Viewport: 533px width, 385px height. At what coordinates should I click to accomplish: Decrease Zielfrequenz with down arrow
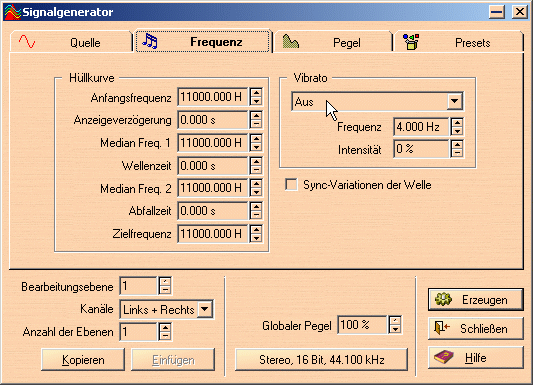click(x=256, y=238)
